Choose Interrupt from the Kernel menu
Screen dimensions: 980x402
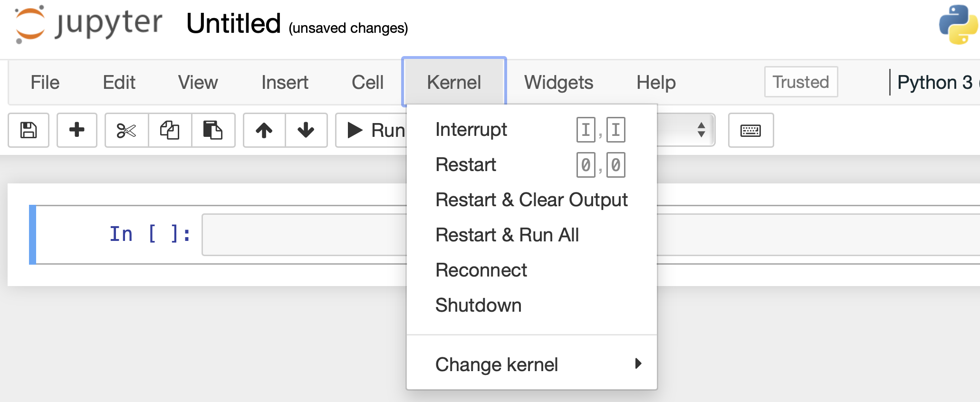point(471,130)
